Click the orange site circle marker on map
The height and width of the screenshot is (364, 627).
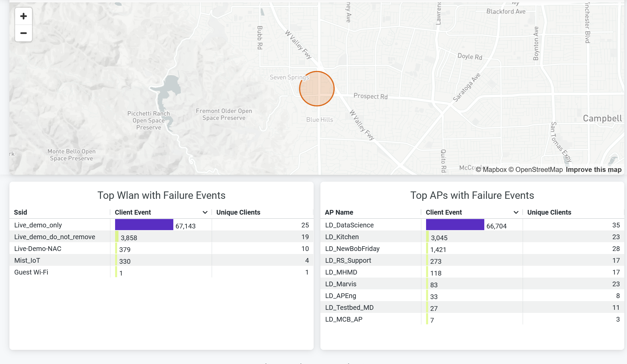(x=317, y=89)
